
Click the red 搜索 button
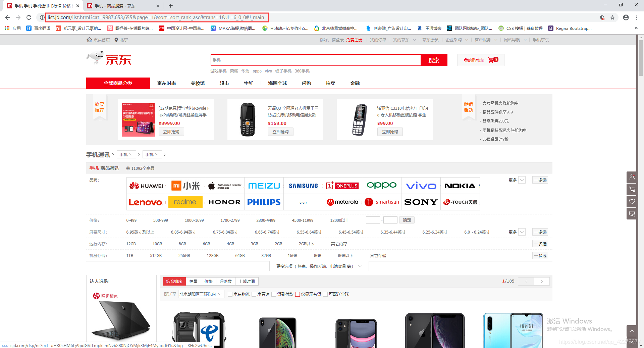tap(434, 60)
